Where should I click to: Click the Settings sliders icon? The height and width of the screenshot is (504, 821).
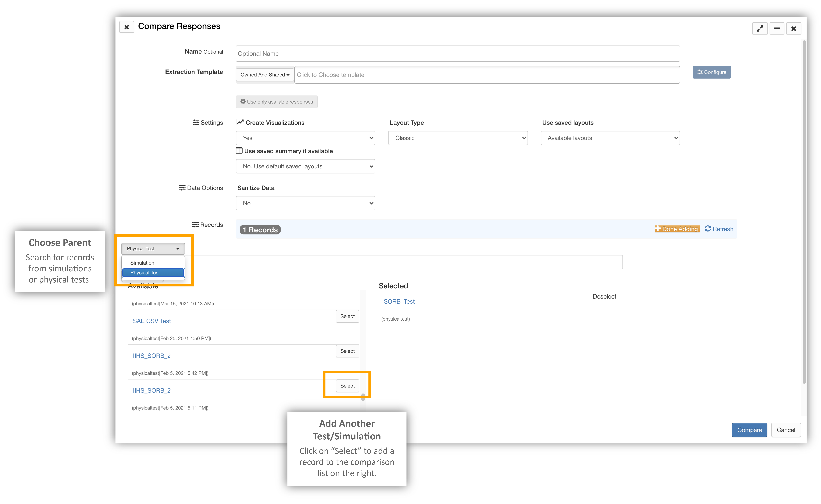[x=196, y=123]
